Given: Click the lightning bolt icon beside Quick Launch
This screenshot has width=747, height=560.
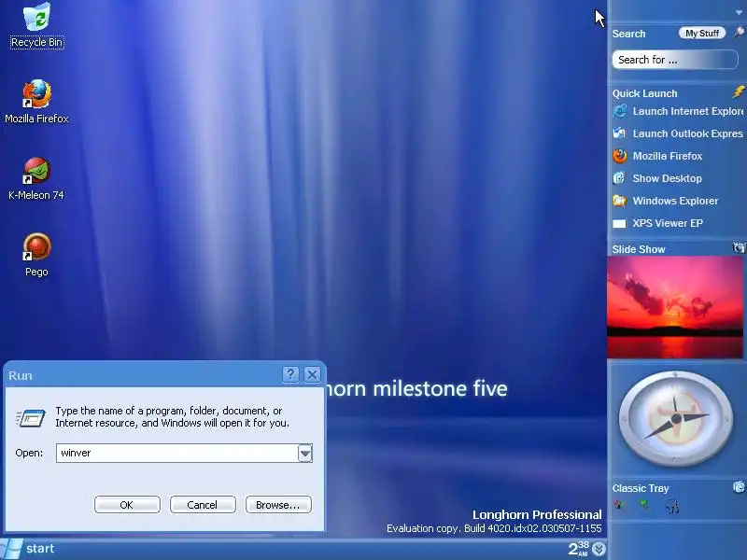Looking at the screenshot, I should pyautogui.click(x=739, y=91).
